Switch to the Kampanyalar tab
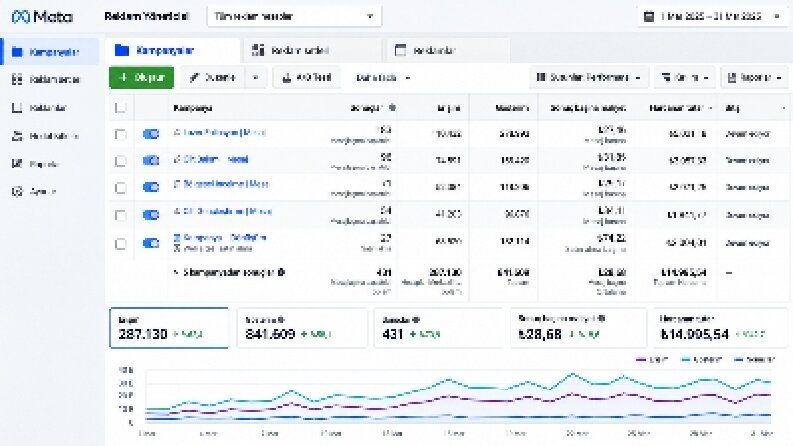This screenshot has width=793, height=446. click(x=172, y=51)
